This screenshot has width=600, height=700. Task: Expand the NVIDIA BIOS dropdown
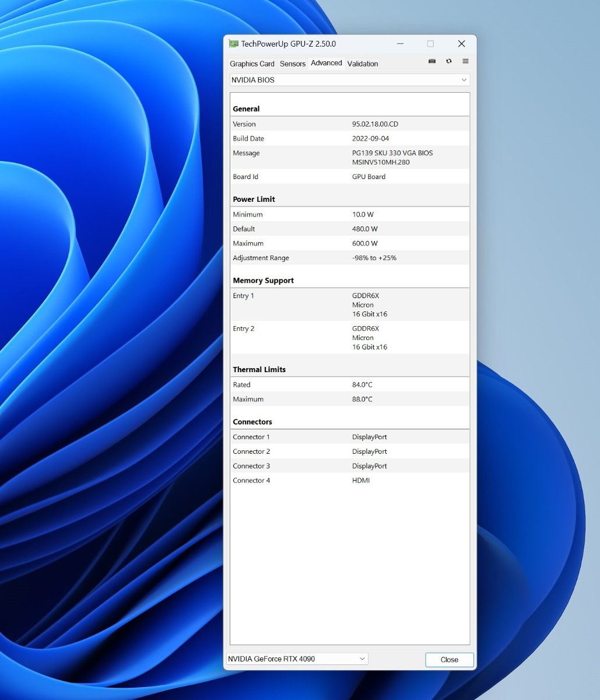point(350,80)
